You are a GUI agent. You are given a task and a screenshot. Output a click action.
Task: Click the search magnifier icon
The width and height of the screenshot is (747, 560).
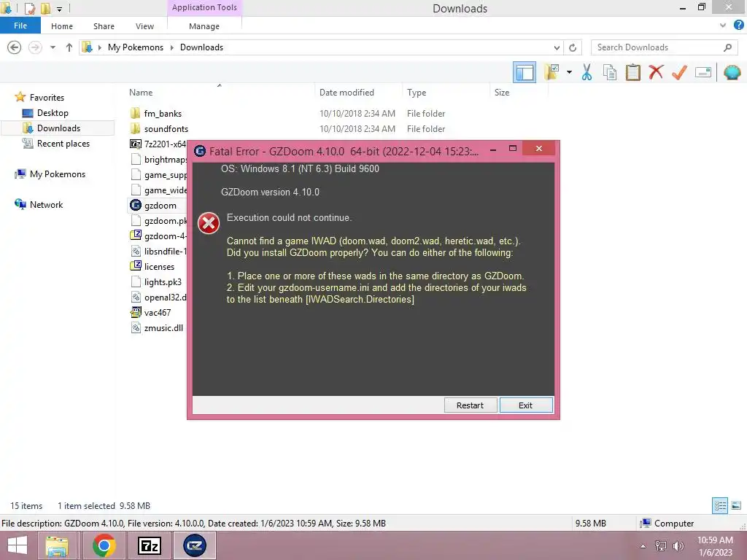click(727, 47)
